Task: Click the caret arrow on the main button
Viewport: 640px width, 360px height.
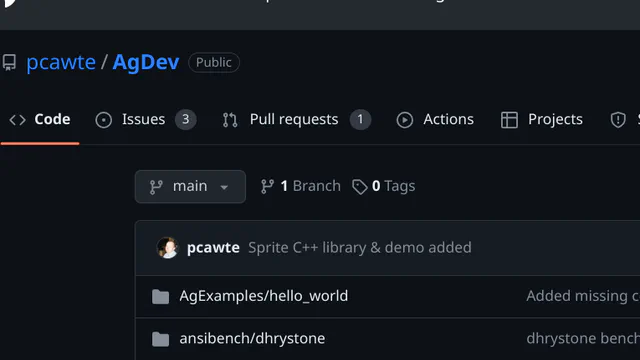Action: pos(224,187)
